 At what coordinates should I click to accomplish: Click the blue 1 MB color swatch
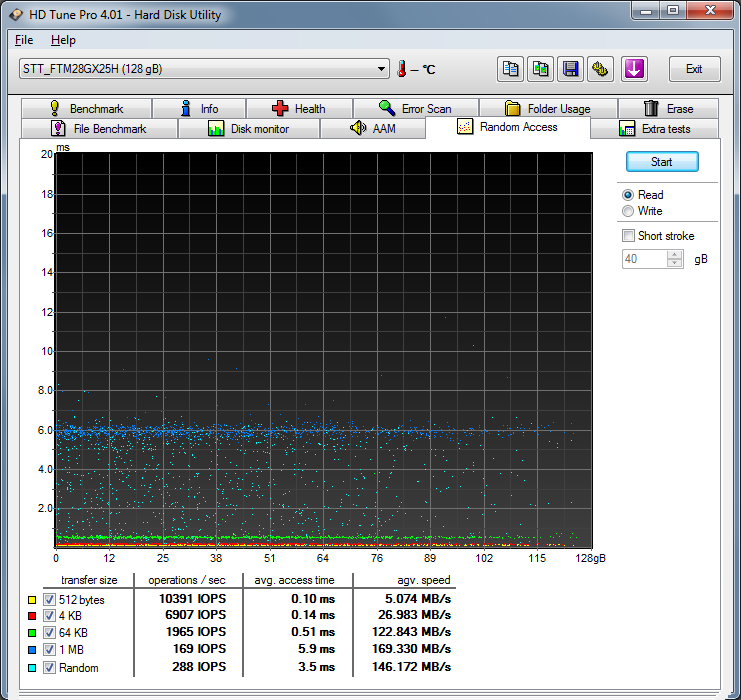(x=32, y=650)
